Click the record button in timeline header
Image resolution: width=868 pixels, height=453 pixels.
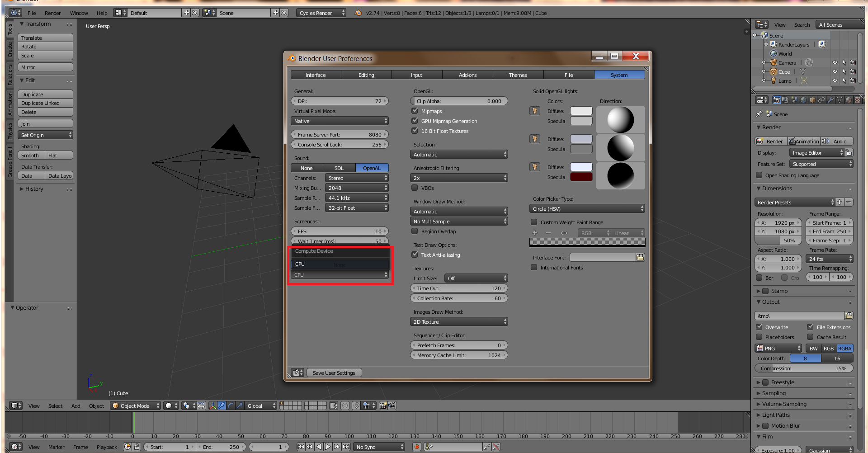(416, 447)
